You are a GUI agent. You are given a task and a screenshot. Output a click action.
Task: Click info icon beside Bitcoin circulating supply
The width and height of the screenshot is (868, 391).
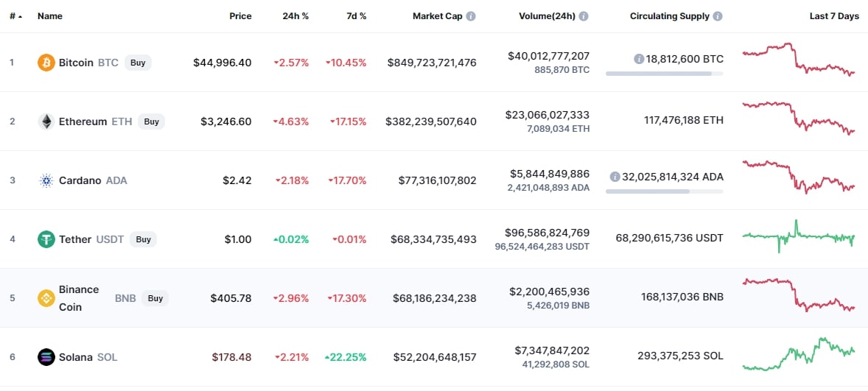pos(639,59)
